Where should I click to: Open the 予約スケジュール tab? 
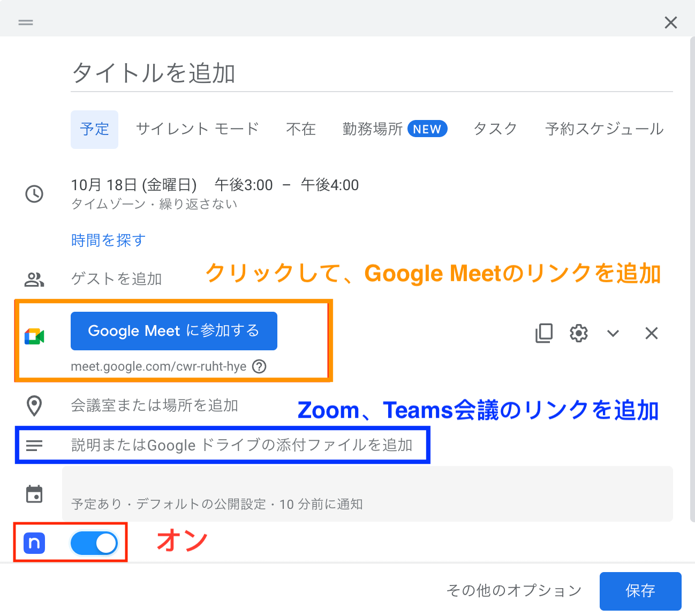[605, 129]
